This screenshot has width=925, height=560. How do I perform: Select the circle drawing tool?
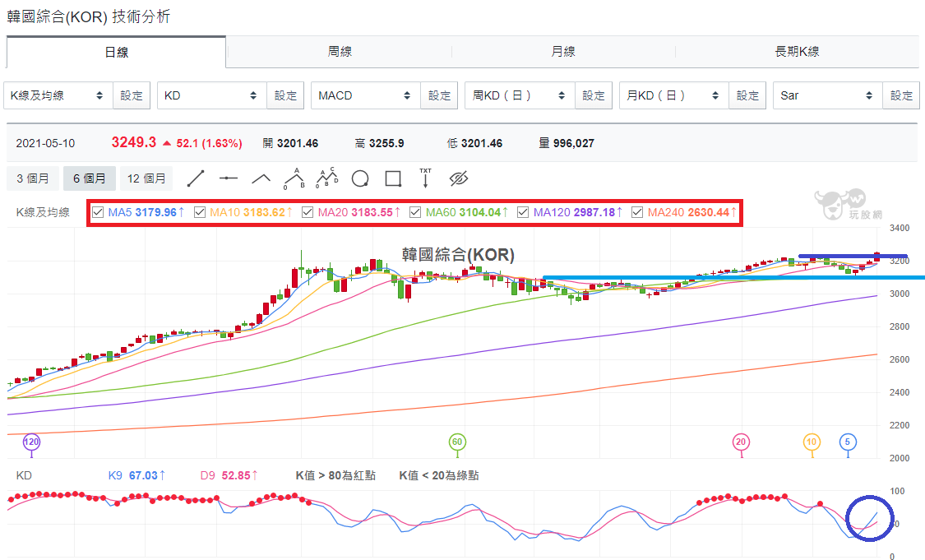360,178
